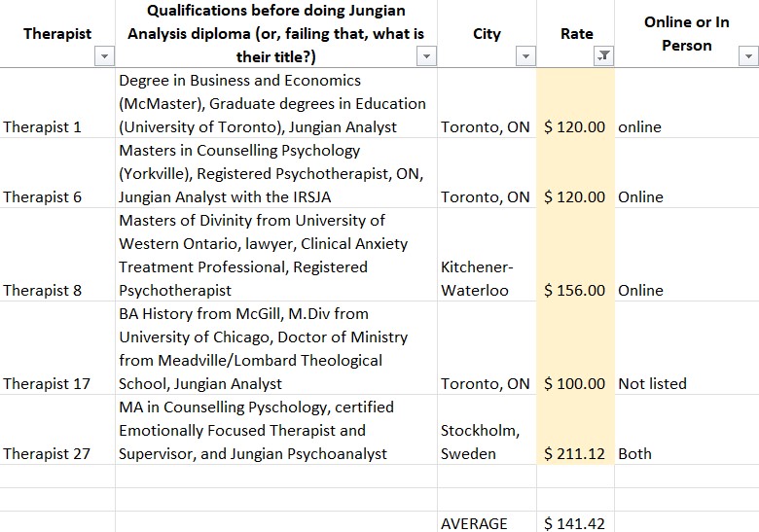Viewport: 759px width, 532px height.
Task: Click the $100.00 rate cell
Action: coord(574,383)
